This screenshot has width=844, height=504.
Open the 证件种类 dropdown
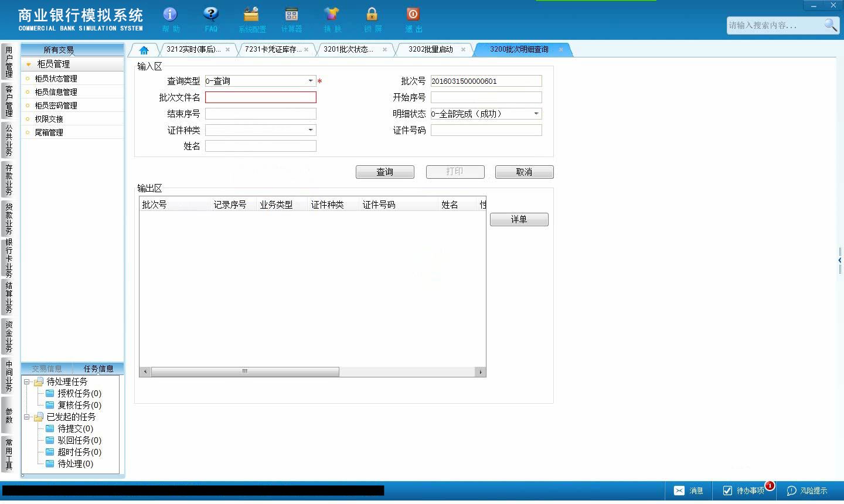coord(311,130)
